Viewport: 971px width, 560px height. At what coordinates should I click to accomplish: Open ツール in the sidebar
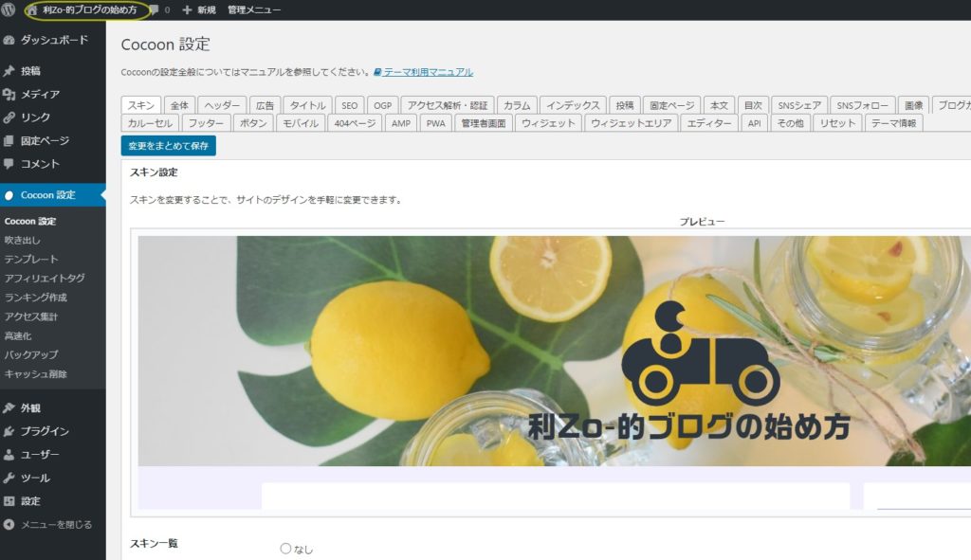[x=35, y=478]
